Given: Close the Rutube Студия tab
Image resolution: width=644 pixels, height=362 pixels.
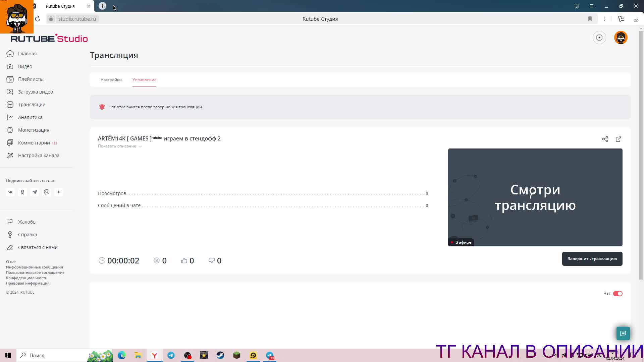Looking at the screenshot, I should click(89, 6).
